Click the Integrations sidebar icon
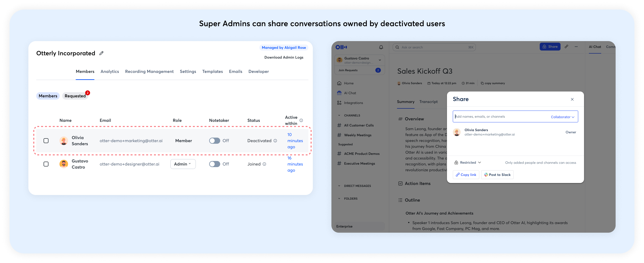Viewport: 644px width, 263px height. pos(339,103)
